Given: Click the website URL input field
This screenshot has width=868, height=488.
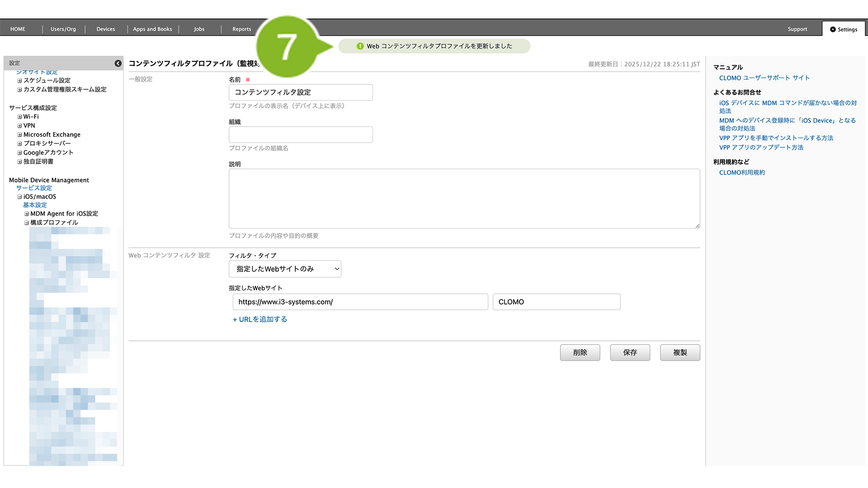Looking at the screenshot, I should pyautogui.click(x=360, y=302).
